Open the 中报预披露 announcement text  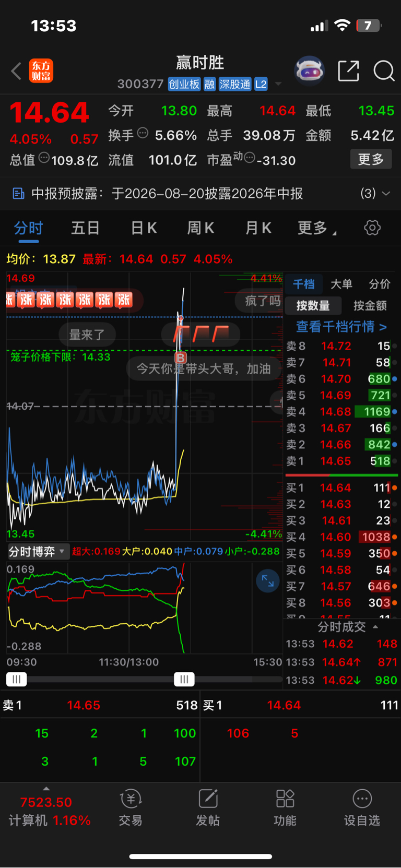coord(167,194)
